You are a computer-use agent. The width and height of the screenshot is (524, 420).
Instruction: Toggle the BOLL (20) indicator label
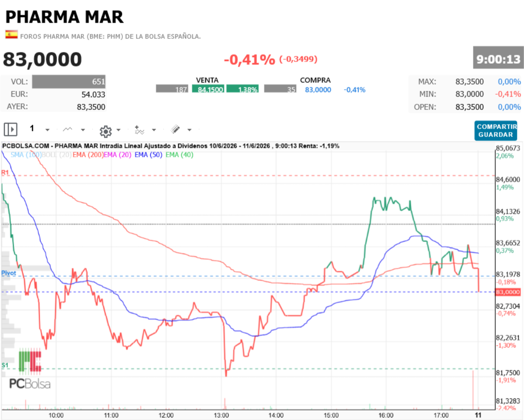coord(57,155)
